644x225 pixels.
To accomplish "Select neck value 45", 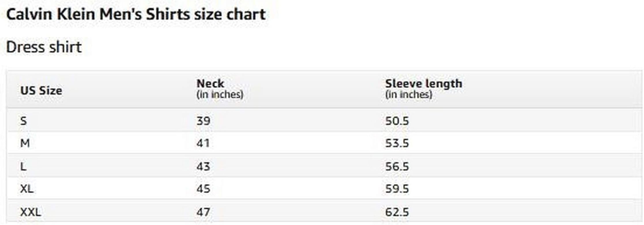I will tap(203, 189).
